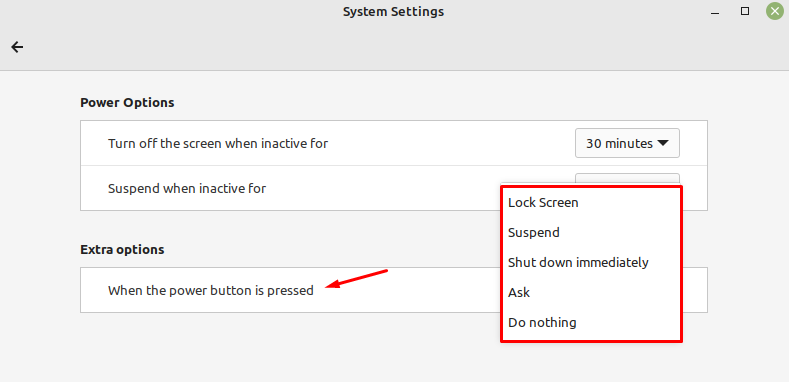
Task: Click When the power button is pressed label
Action: pos(211,290)
